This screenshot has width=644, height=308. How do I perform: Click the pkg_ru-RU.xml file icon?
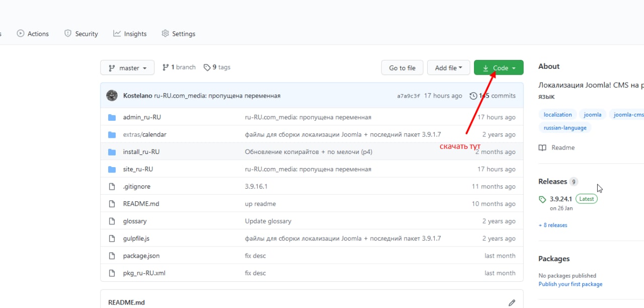tap(112, 273)
